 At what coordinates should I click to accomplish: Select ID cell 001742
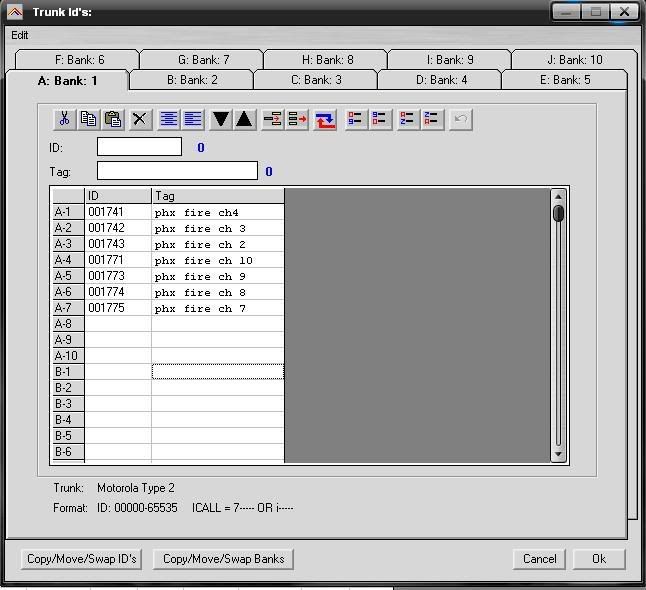(118, 228)
